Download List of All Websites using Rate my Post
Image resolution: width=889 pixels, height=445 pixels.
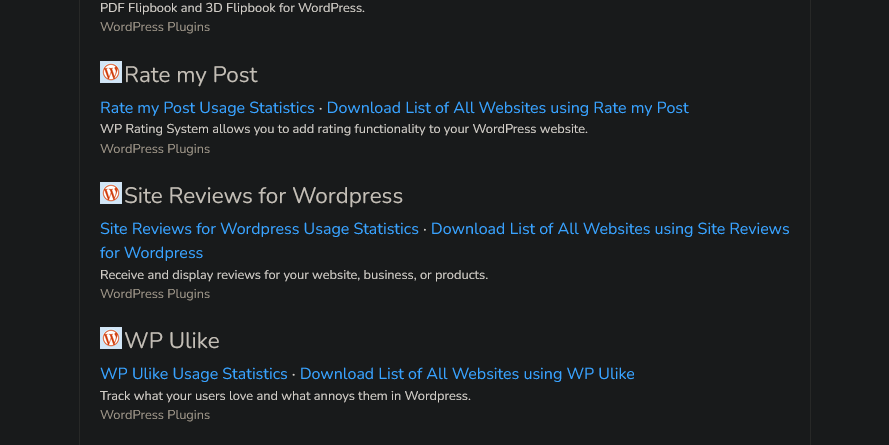507,108
